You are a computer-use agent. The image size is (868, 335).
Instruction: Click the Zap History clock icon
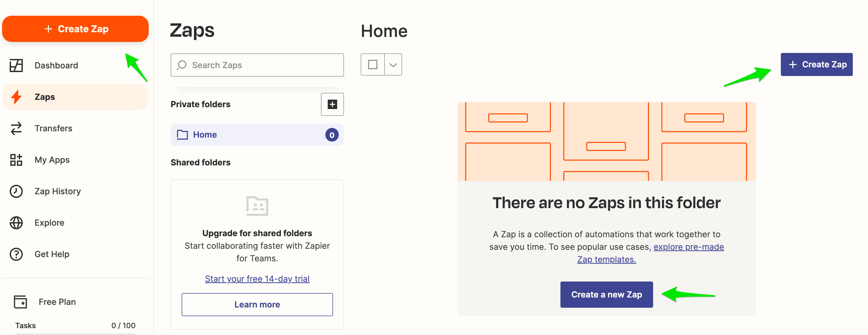tap(16, 191)
